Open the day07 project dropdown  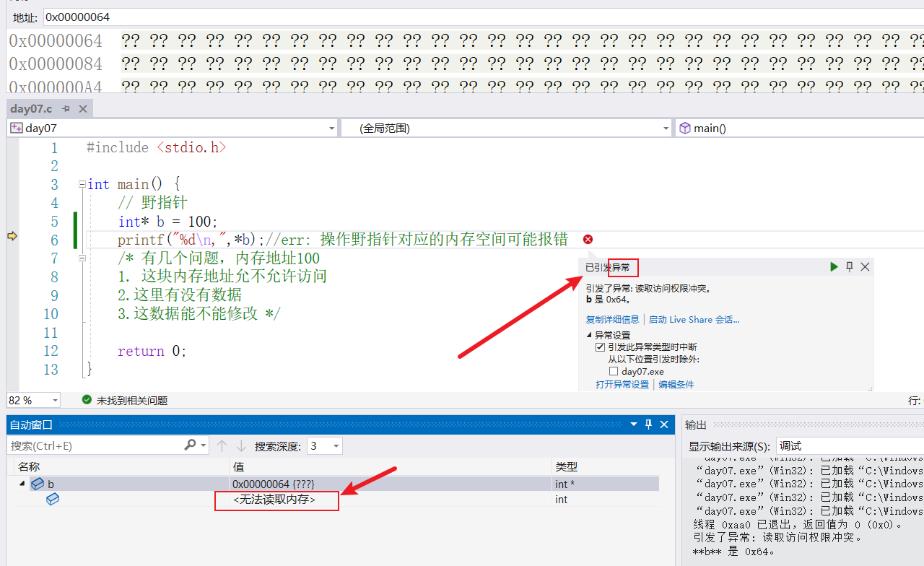point(331,129)
